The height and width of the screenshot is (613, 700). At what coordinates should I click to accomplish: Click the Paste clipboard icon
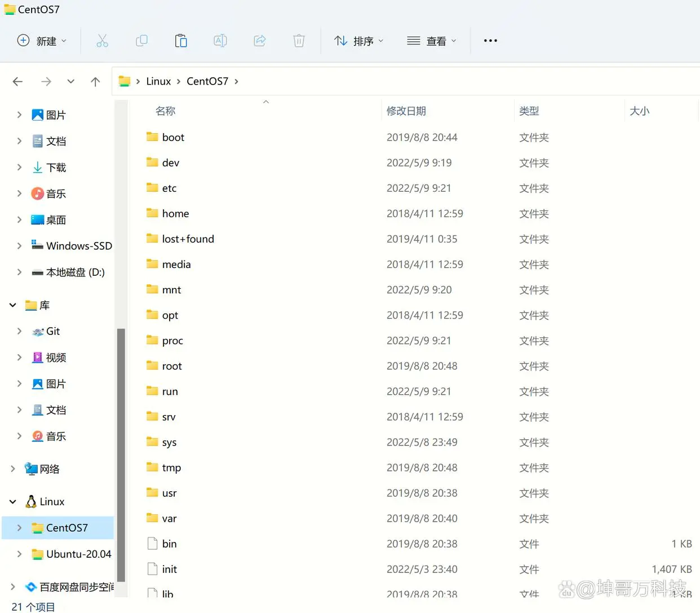(x=181, y=41)
